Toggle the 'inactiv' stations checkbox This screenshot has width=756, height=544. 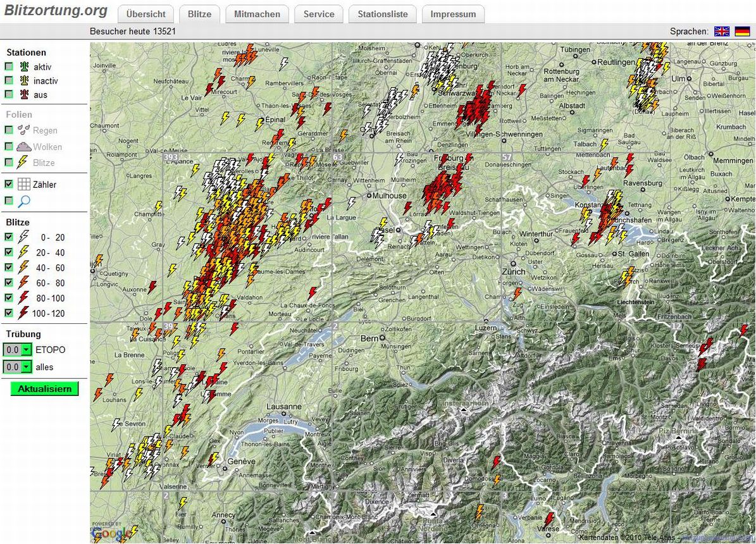tap(9, 80)
